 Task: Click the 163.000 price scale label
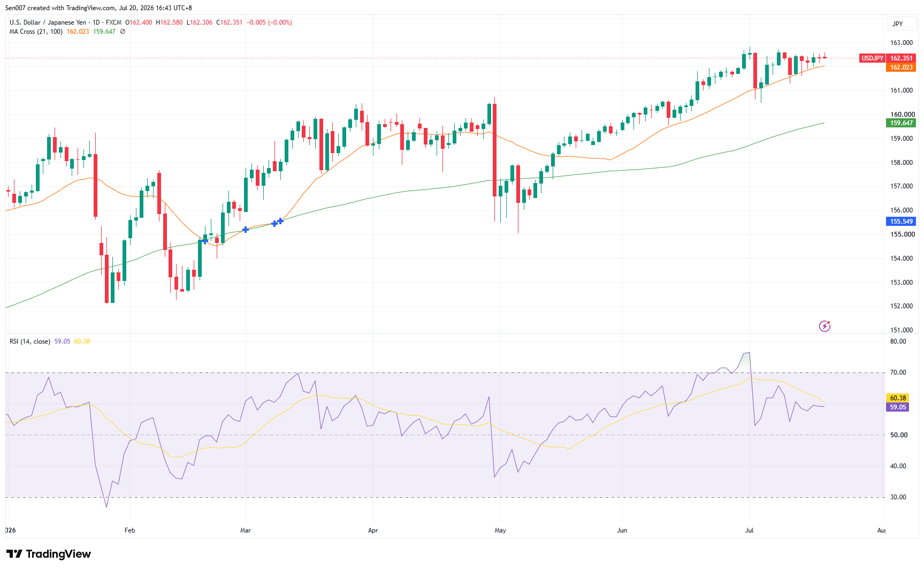[x=902, y=43]
